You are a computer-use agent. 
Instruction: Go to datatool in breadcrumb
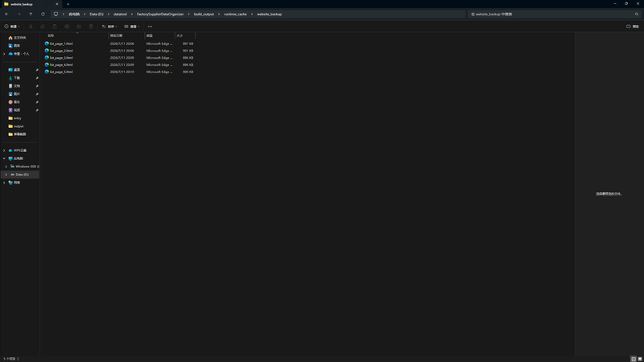[120, 14]
